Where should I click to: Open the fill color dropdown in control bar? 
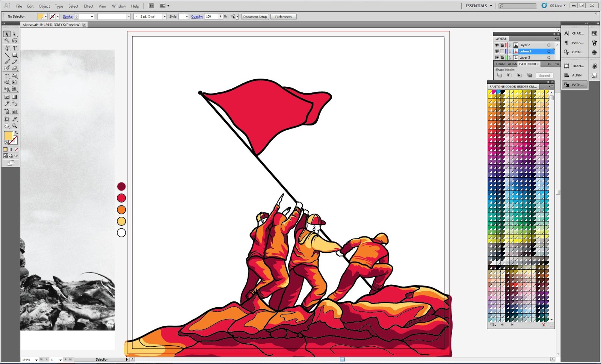(45, 17)
